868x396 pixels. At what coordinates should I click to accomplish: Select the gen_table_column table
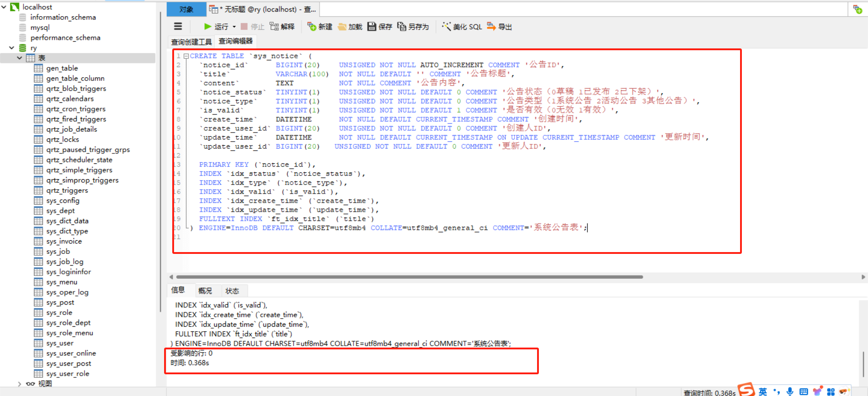tap(75, 78)
